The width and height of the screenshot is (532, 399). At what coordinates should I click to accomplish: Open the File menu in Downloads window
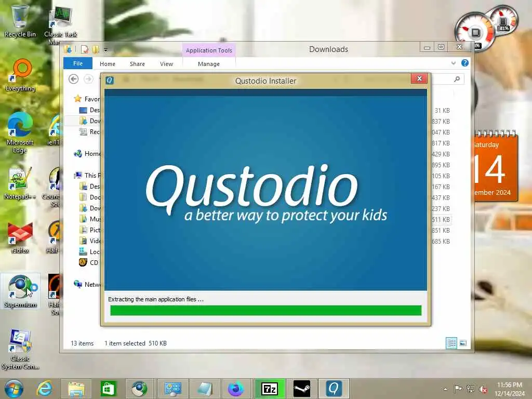coord(78,63)
